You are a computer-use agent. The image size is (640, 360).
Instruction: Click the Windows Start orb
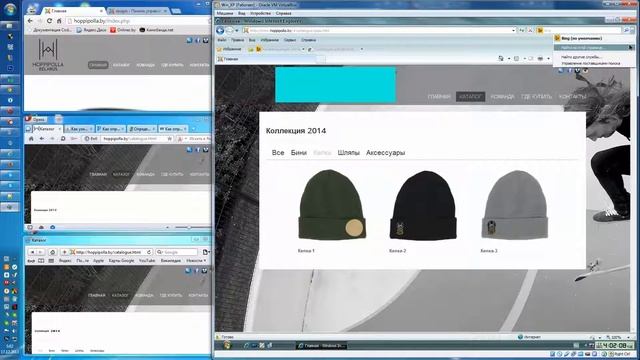(x=10, y=9)
